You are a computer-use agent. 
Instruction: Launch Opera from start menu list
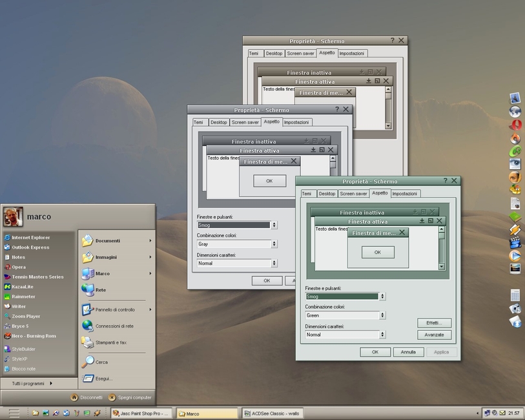[15, 267]
